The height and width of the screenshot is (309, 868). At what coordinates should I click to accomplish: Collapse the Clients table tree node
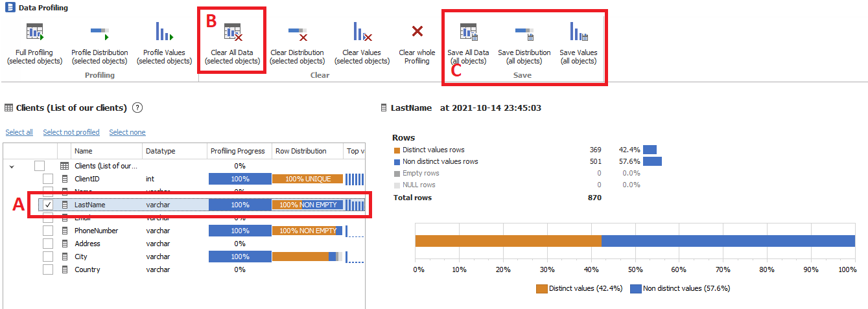click(x=11, y=166)
